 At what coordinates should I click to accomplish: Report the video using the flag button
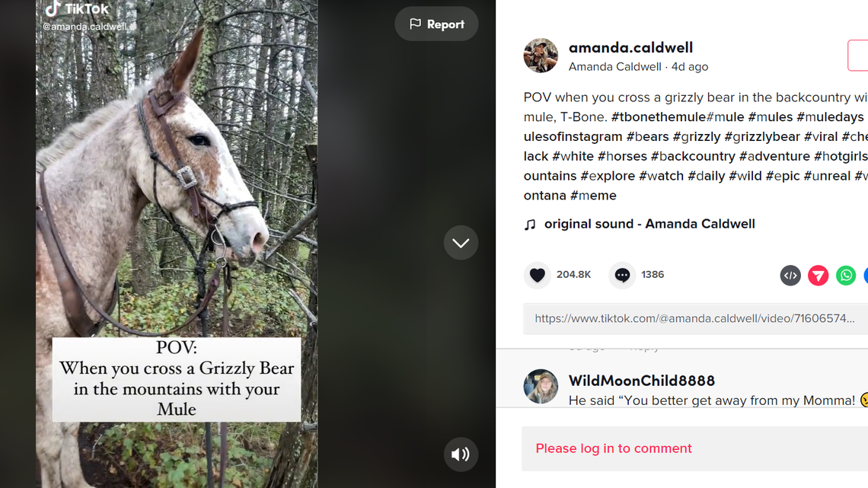coord(436,24)
